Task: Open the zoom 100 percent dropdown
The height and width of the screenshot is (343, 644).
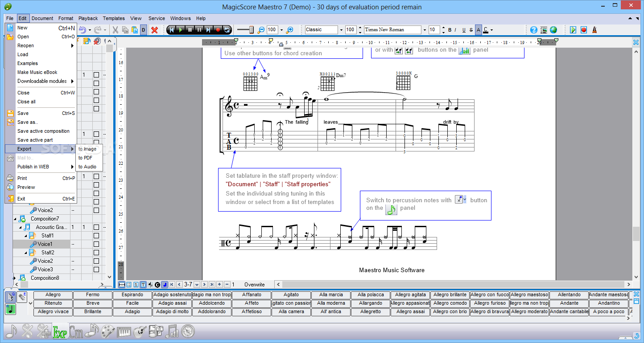Action: 282,30
